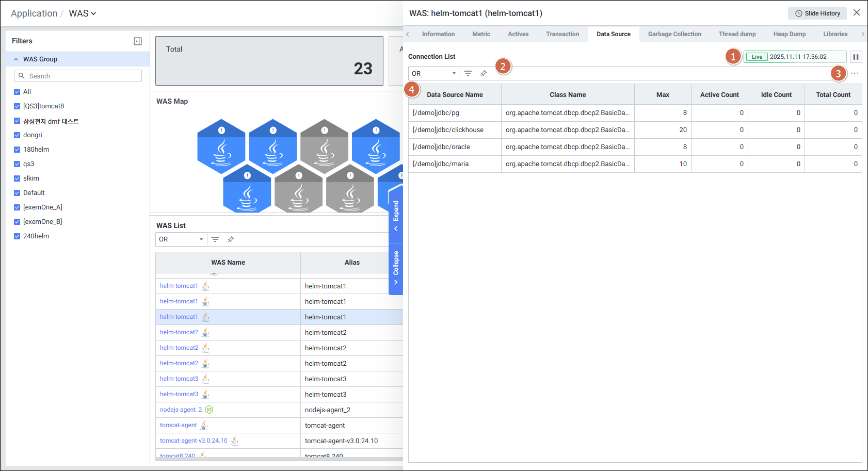Collapse the Filters panel using its icon
The height and width of the screenshot is (471, 868).
138,41
